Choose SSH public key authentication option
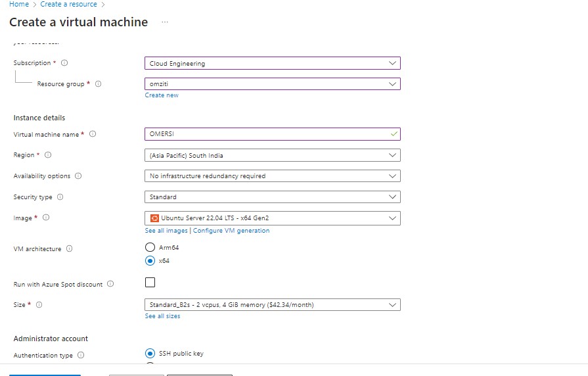The height and width of the screenshot is (376, 588). [150, 354]
